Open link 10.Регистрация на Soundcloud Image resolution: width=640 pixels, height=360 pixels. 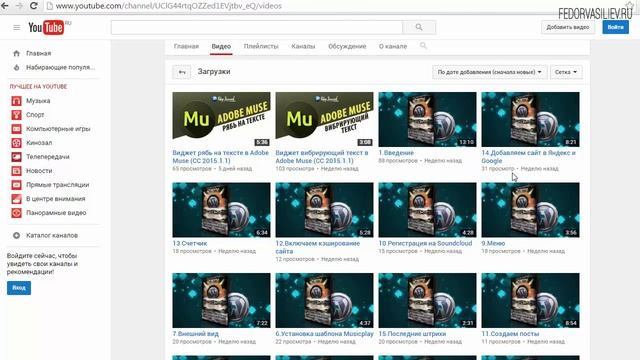tap(425, 243)
